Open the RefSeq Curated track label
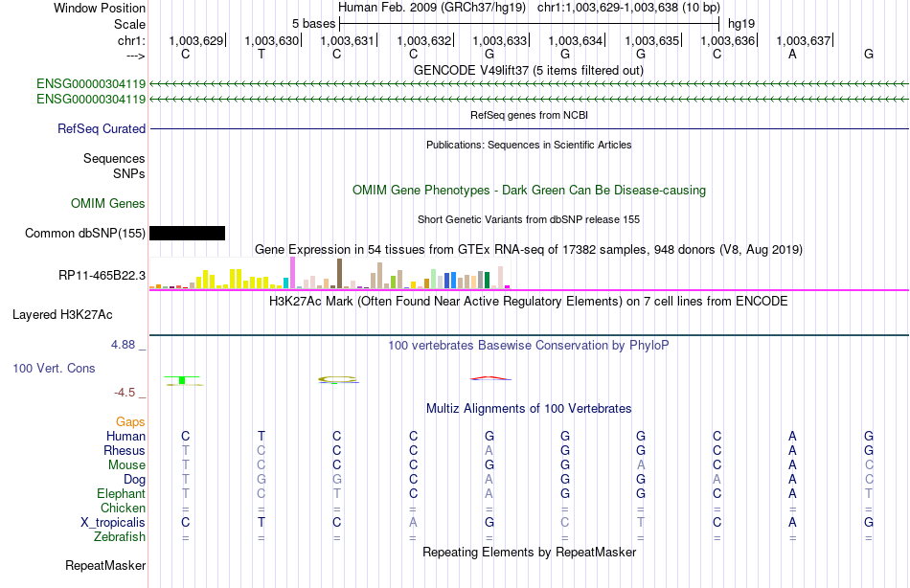 point(101,129)
